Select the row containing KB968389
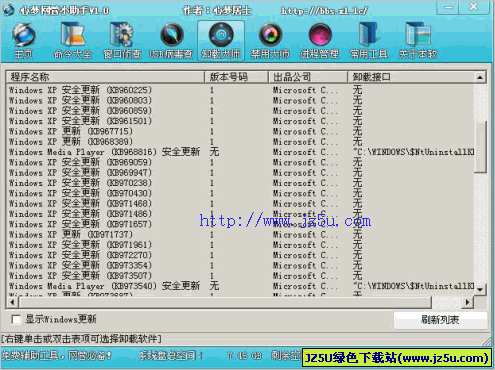This screenshot has height=370, width=495. point(240,142)
